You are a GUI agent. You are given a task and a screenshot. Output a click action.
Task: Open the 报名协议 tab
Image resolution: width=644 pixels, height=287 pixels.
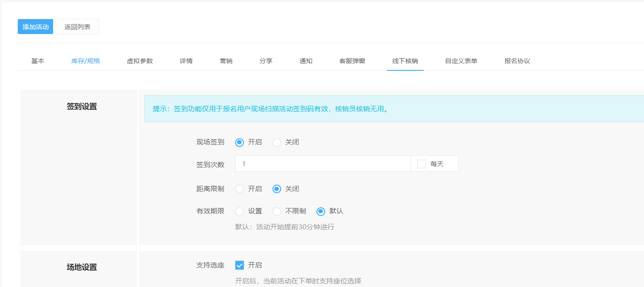pyautogui.click(x=517, y=61)
